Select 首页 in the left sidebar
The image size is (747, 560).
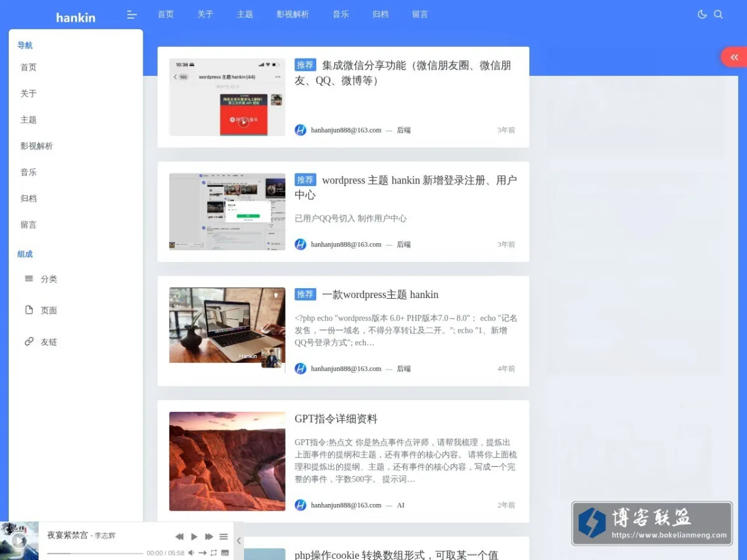29,67
